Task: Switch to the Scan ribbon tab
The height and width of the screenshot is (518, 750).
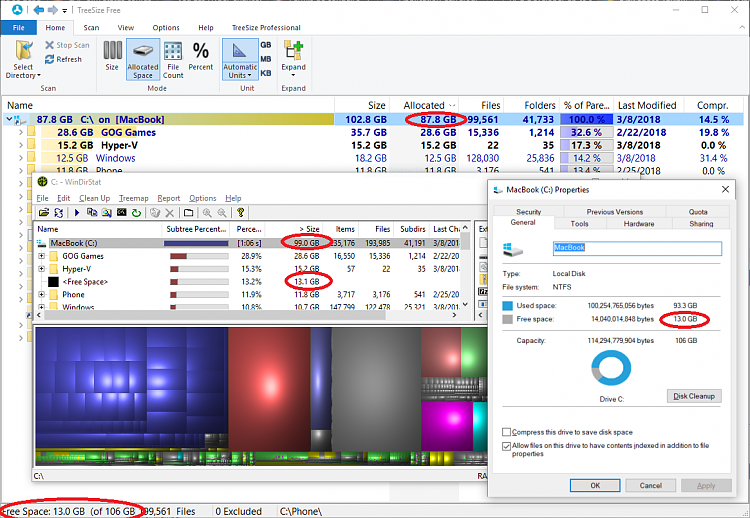Action: (x=91, y=28)
